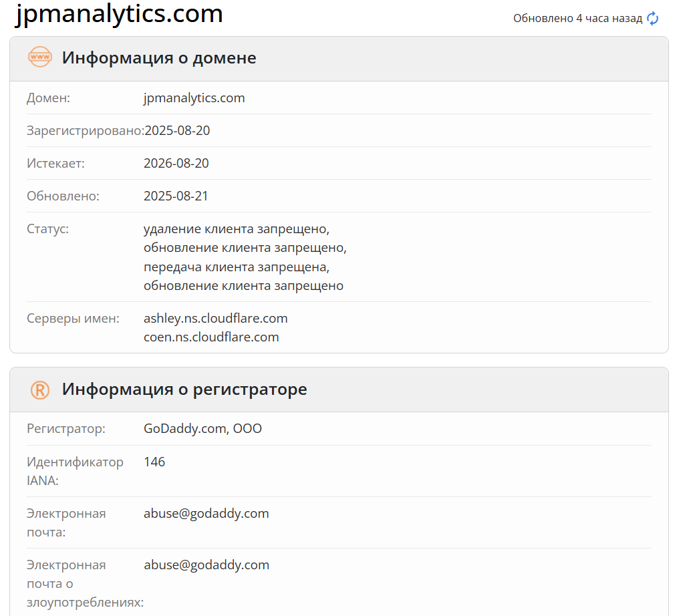Open nameserver ashley.ns.cloudflare.com
The height and width of the screenshot is (616, 675).
tap(215, 318)
